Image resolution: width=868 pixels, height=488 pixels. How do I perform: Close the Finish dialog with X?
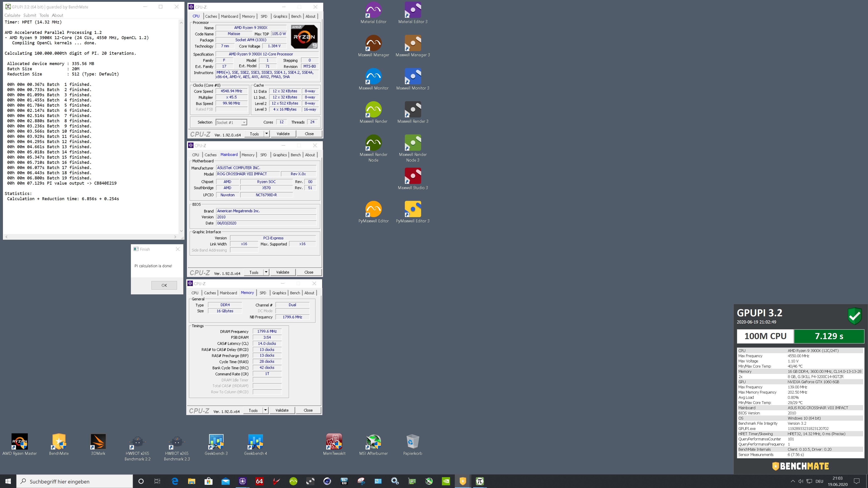178,249
